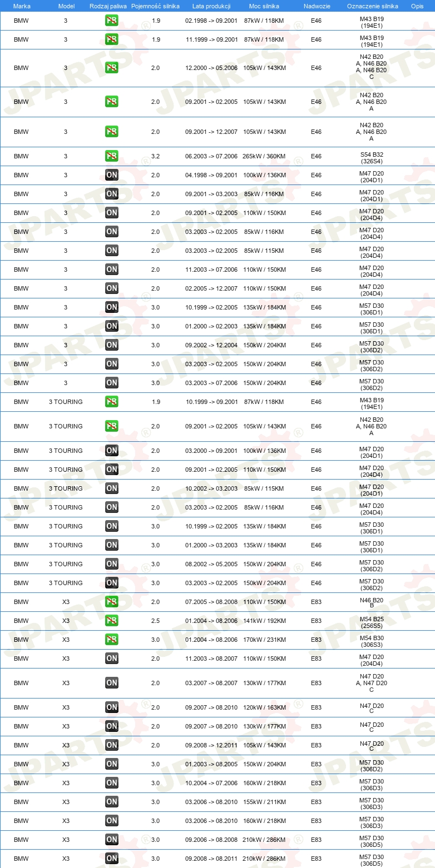Click ON diesel icon in 04.1998 -> 09.2001 row
The width and height of the screenshot is (435, 868).
pos(112,175)
